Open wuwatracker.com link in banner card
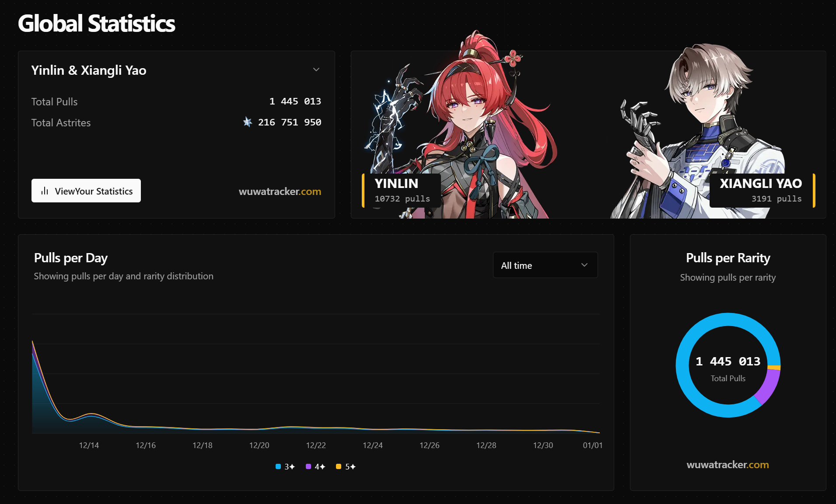 (x=280, y=191)
